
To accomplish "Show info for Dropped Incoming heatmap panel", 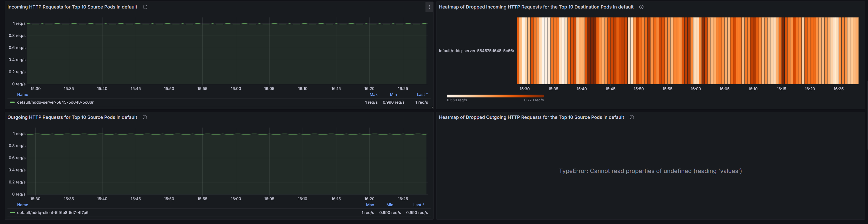I will pos(641,7).
